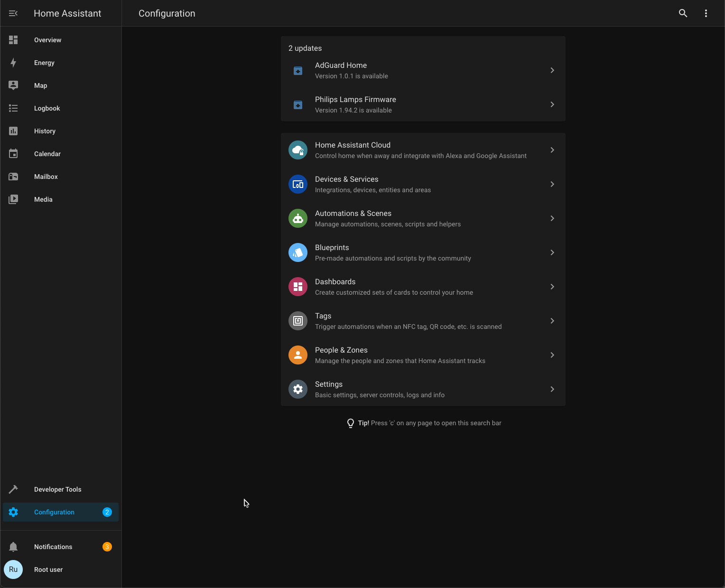Open Media from the sidebar
The image size is (725, 588).
(x=61, y=199)
